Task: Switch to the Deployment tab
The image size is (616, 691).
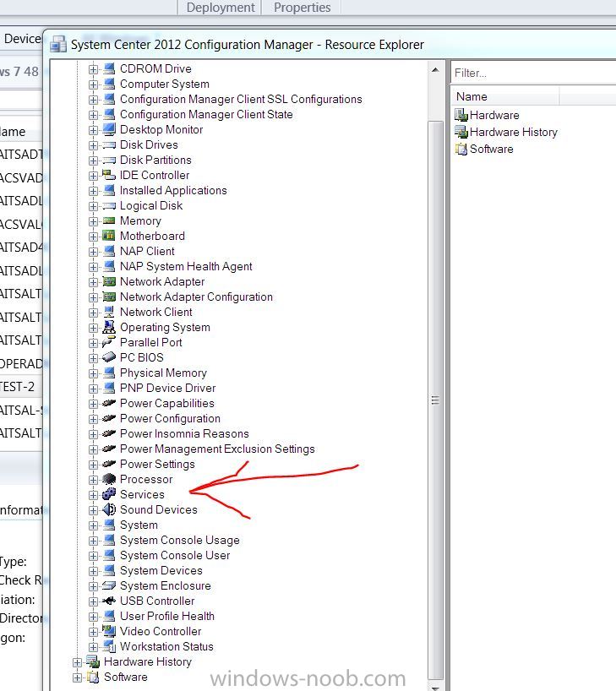Action: [220, 8]
